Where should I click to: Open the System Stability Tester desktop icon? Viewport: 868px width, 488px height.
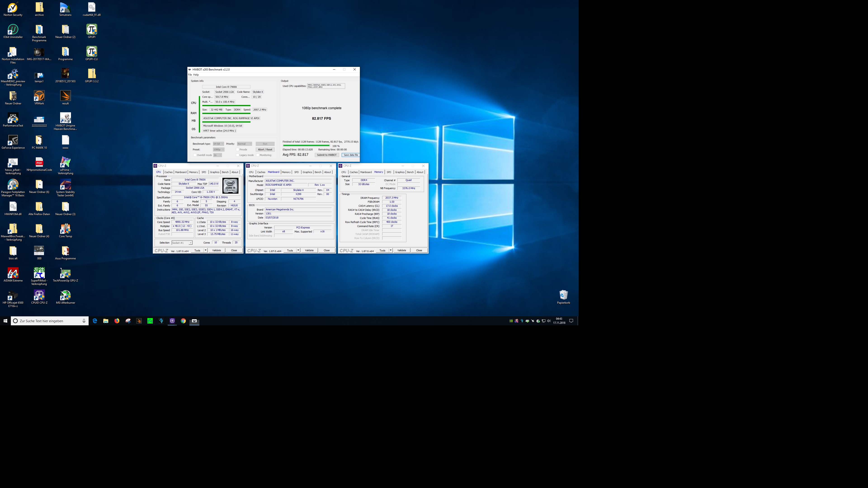(65, 188)
